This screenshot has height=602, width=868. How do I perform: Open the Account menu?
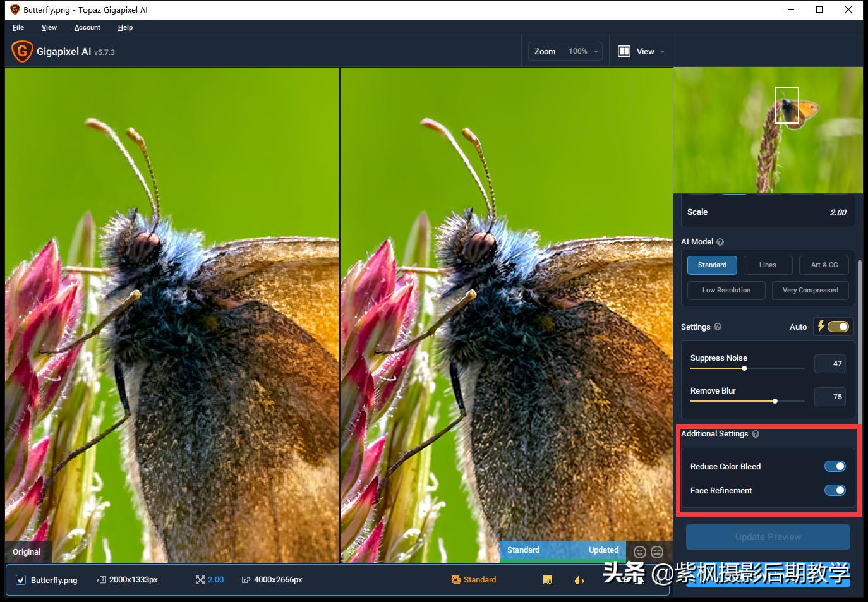(x=87, y=27)
